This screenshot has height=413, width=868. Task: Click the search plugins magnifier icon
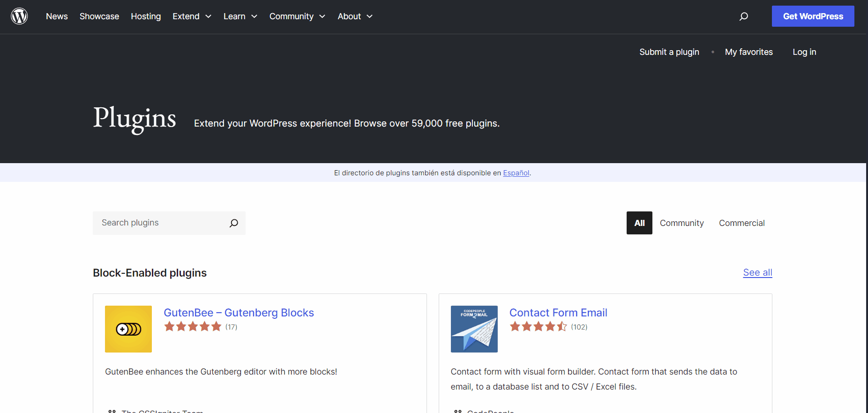tap(233, 223)
